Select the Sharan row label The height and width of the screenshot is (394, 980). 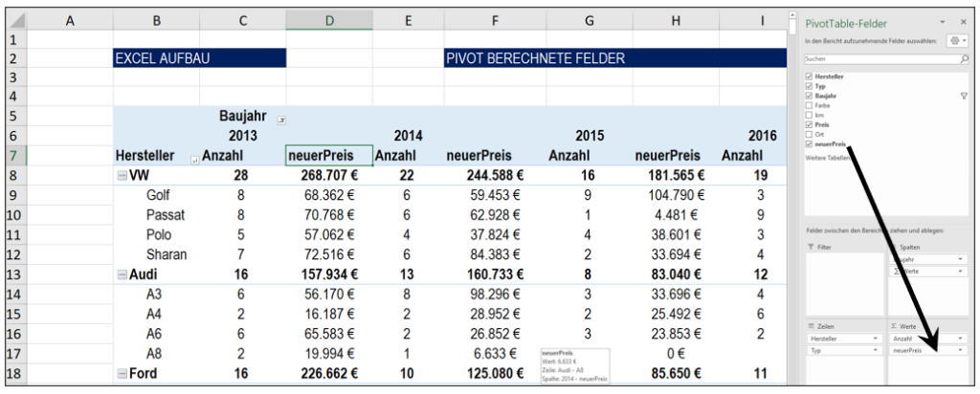[x=167, y=255]
